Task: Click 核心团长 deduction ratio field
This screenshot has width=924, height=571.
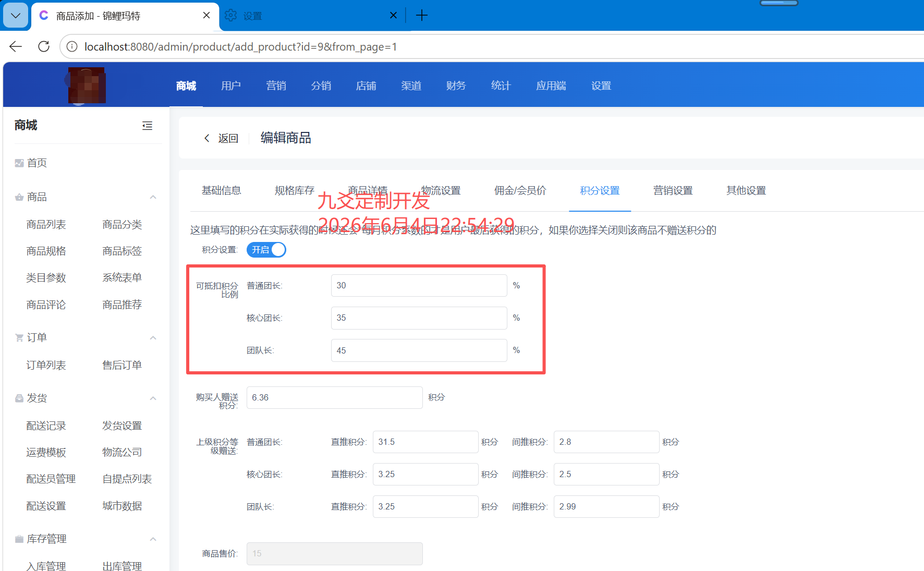Action: (x=419, y=318)
